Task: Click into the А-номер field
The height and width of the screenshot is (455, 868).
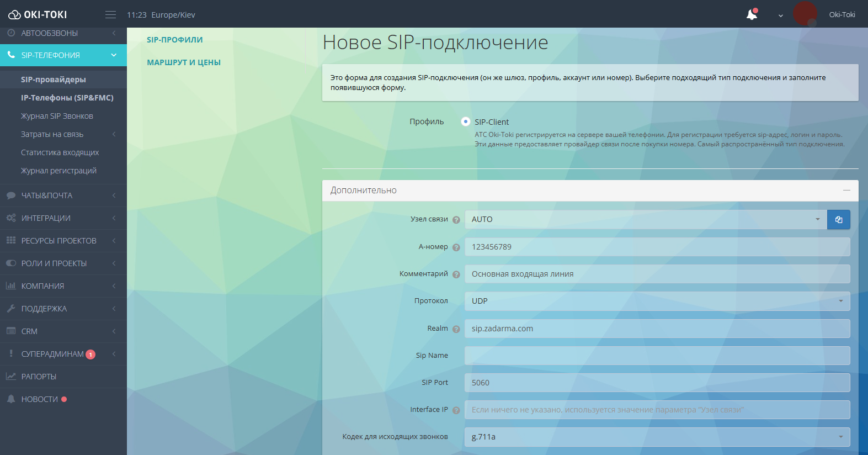Action: [x=657, y=247]
